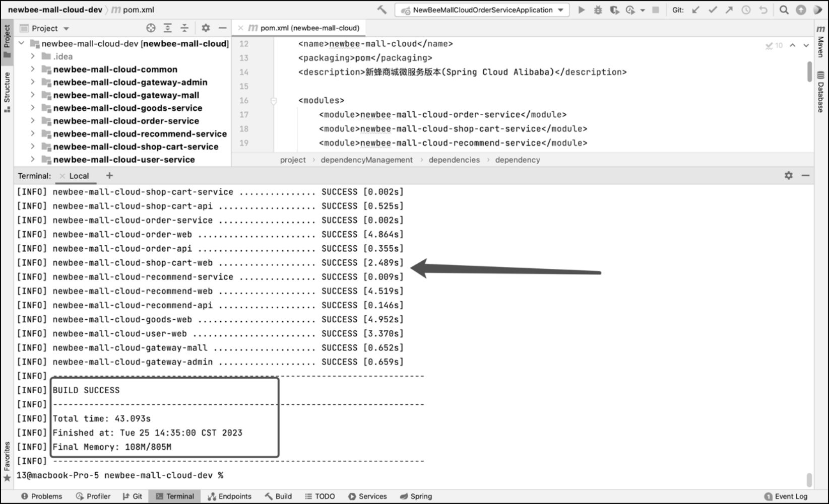Open the Services tool tab
Screen dimensions: 829x504
(x=367, y=496)
